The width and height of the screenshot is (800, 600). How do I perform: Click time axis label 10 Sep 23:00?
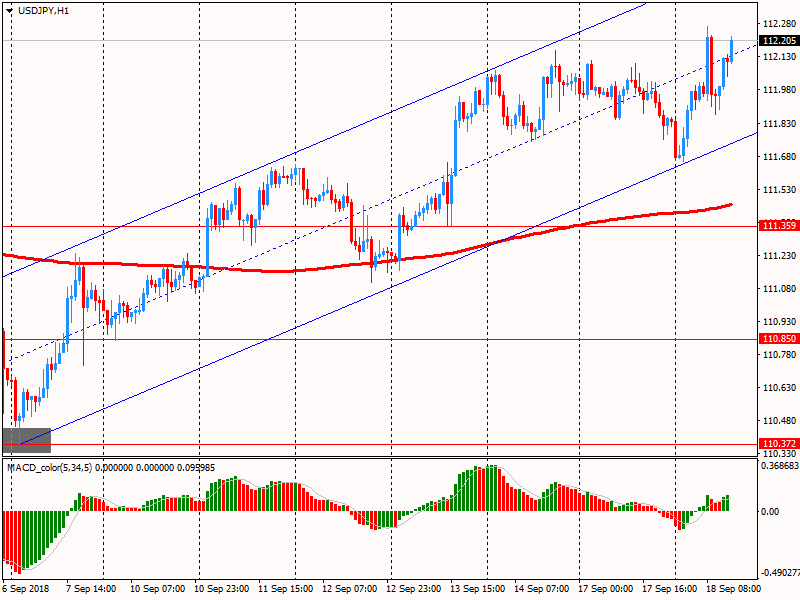click(221, 588)
